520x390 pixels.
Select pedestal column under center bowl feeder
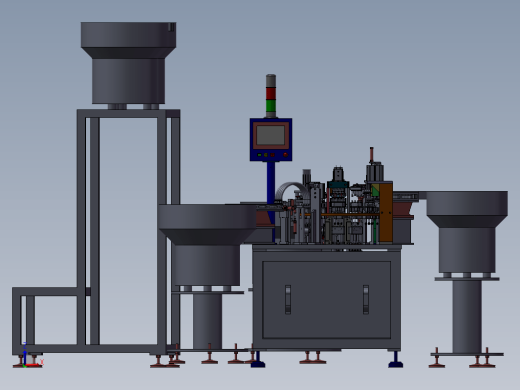coord(207,321)
